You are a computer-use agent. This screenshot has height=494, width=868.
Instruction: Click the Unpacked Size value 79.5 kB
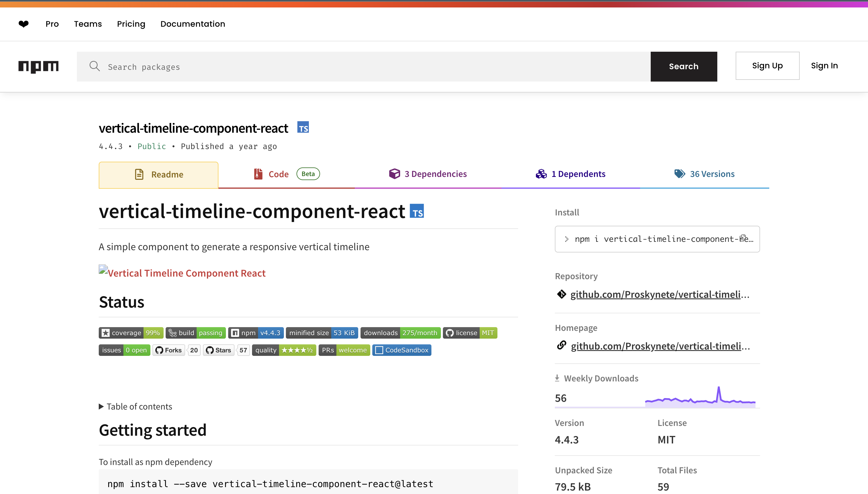pos(573,487)
